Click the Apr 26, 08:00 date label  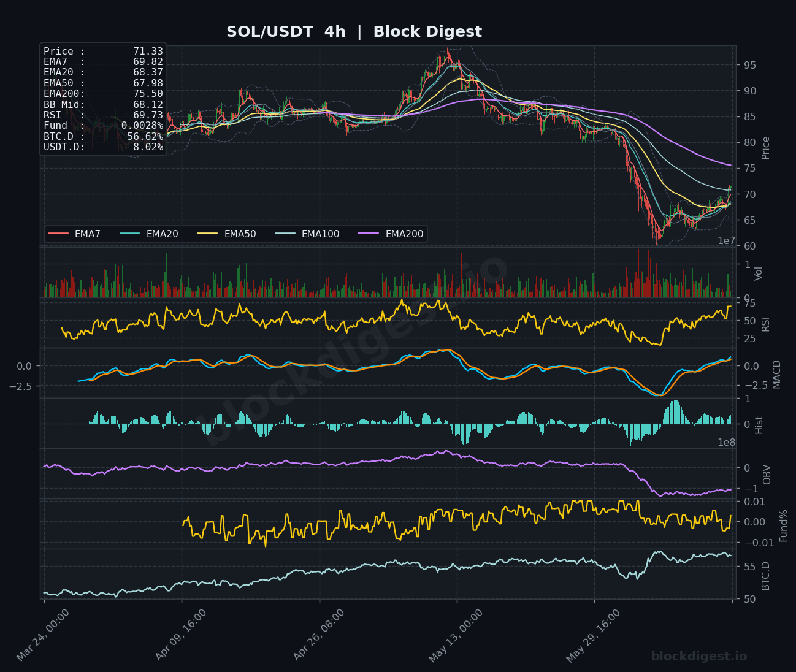click(x=319, y=635)
